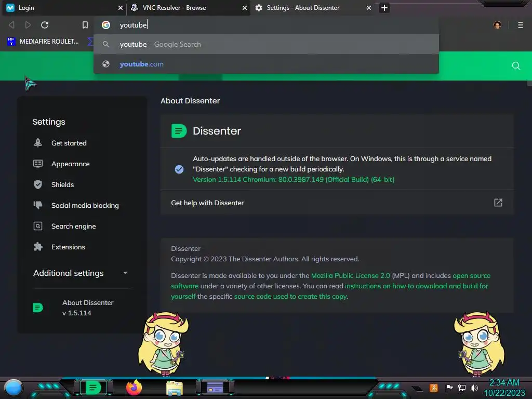Image resolution: width=532 pixels, height=399 pixels.
Task: Click the Start orb on taskbar
Action: tap(14, 388)
